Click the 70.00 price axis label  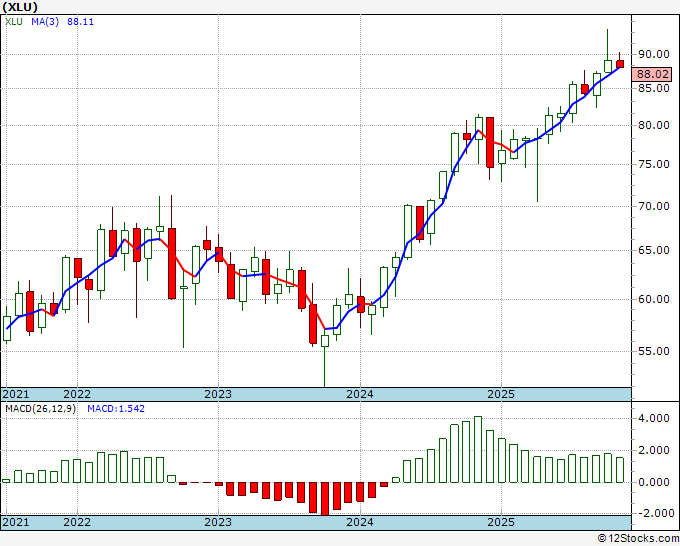pyautogui.click(x=654, y=206)
